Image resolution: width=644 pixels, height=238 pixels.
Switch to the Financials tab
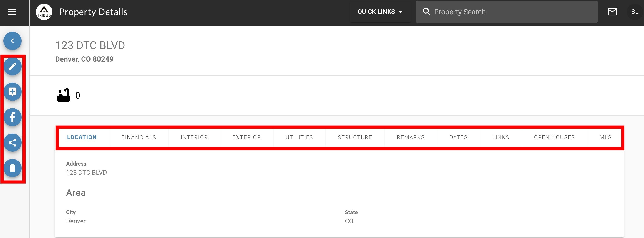[x=139, y=137]
